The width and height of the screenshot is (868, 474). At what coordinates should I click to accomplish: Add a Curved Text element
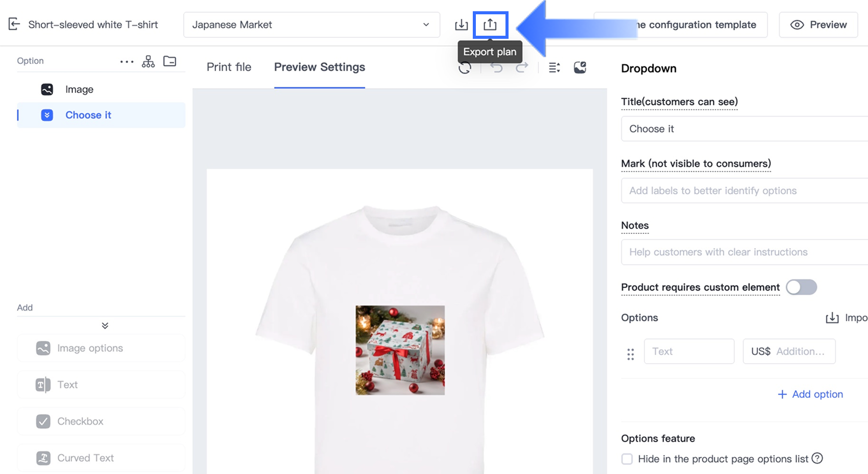[101, 458]
